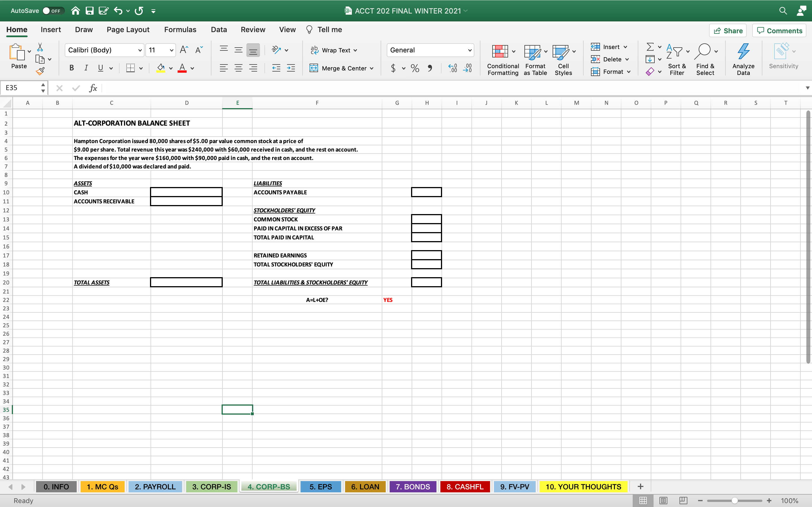Screen dimensions: 812x507
Task: Open the Calibri font name dropdown
Action: 140,50
